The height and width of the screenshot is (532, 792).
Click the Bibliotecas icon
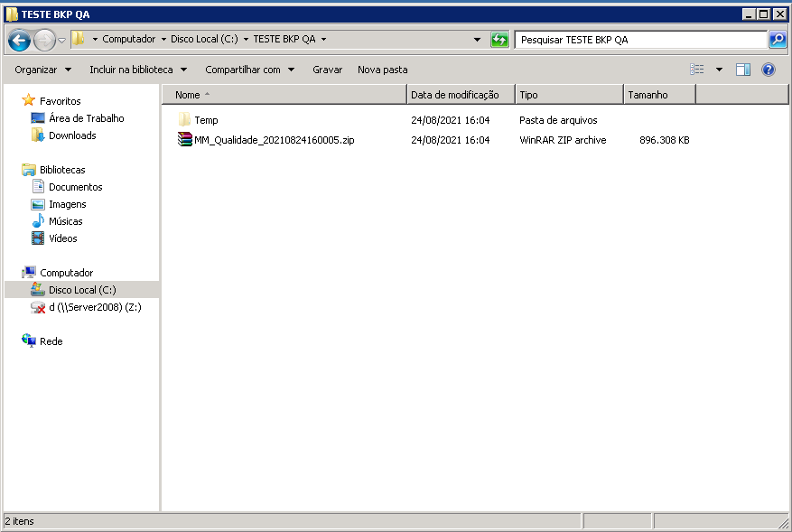(29, 169)
